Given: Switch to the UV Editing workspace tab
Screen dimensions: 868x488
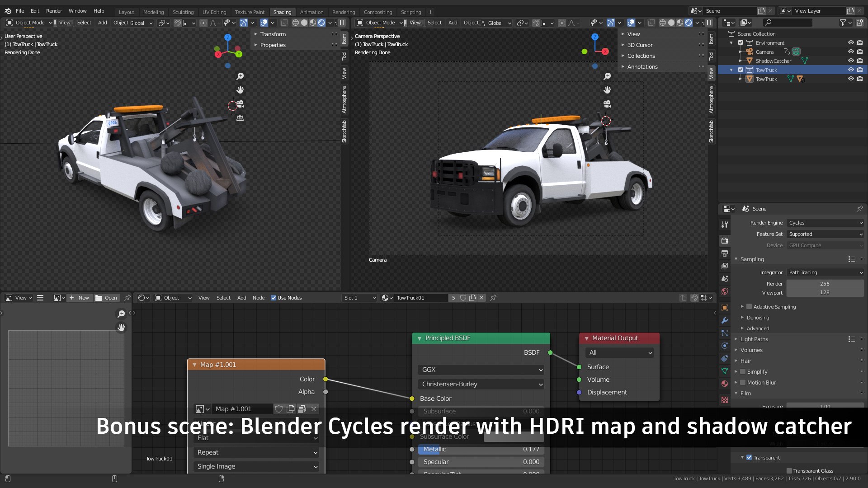Looking at the screenshot, I should click(x=214, y=12).
